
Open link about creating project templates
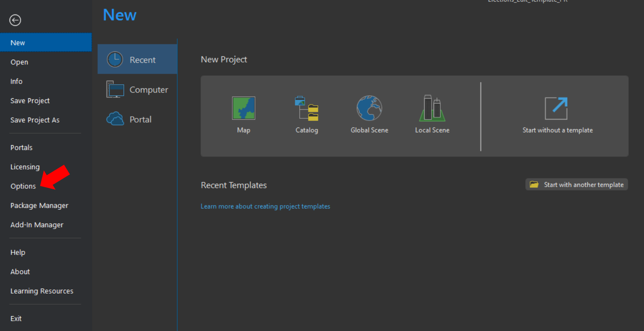point(265,206)
